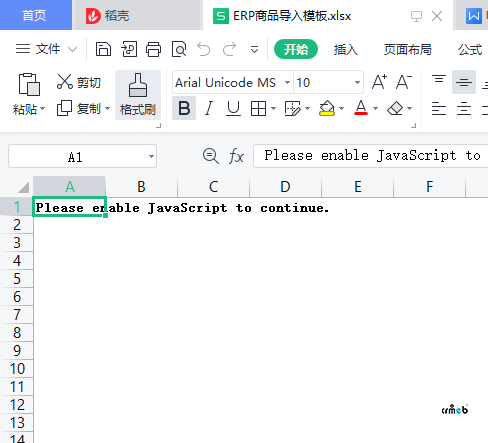Toggle Underline formatting
Viewport: 488px width, 443px height.
[233, 108]
